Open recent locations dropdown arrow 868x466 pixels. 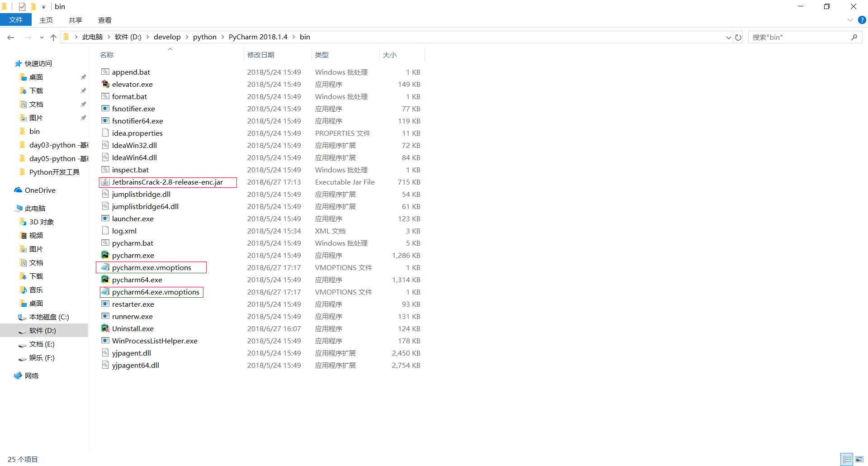click(x=42, y=37)
